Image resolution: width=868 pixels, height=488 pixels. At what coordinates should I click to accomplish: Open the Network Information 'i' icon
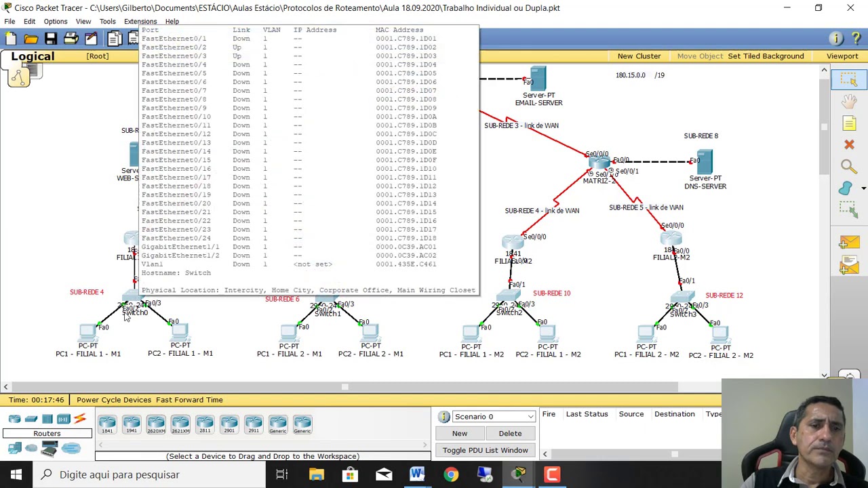tap(836, 39)
